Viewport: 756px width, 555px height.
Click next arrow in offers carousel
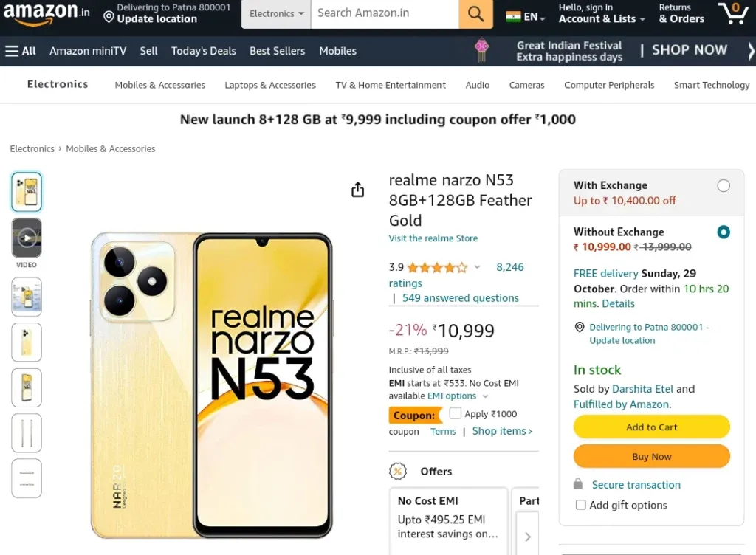[527, 537]
